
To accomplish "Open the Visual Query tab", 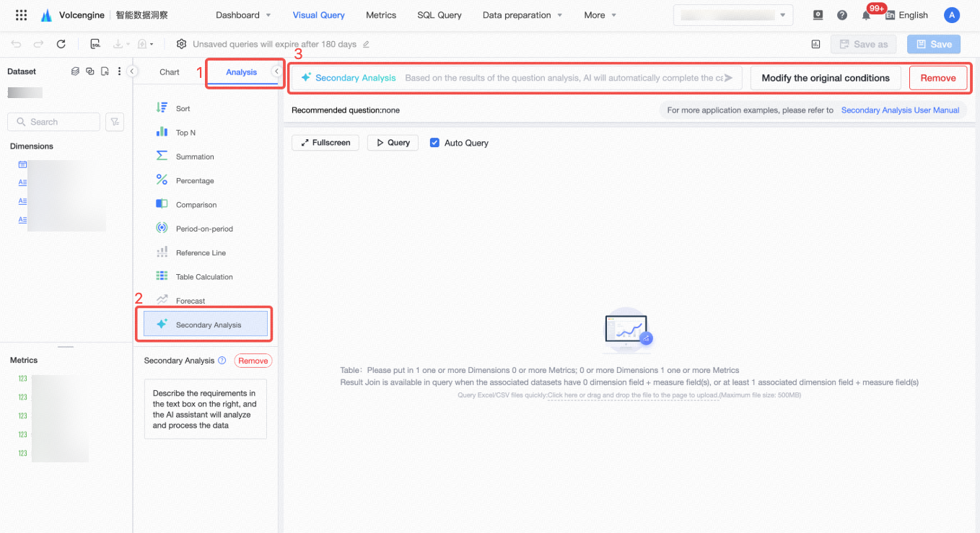I will pyautogui.click(x=319, y=15).
